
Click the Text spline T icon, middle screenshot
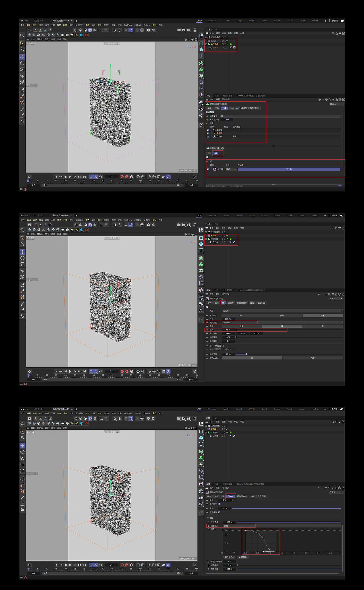(x=201, y=250)
